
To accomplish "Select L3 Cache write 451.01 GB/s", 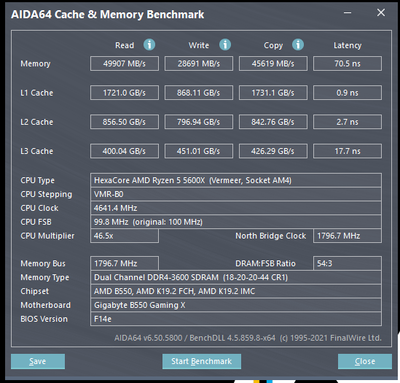I will pos(199,151).
